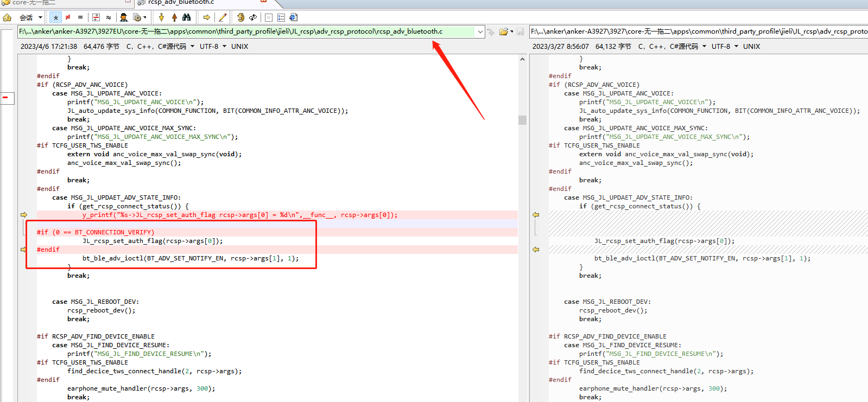Toggle Show All lines (asterisk)
The height and width of the screenshot is (402, 868).
55,17
